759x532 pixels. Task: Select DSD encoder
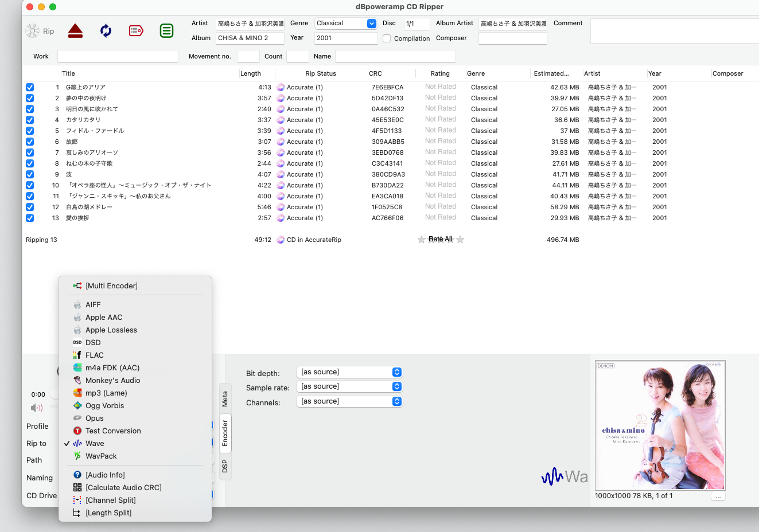tap(135, 342)
